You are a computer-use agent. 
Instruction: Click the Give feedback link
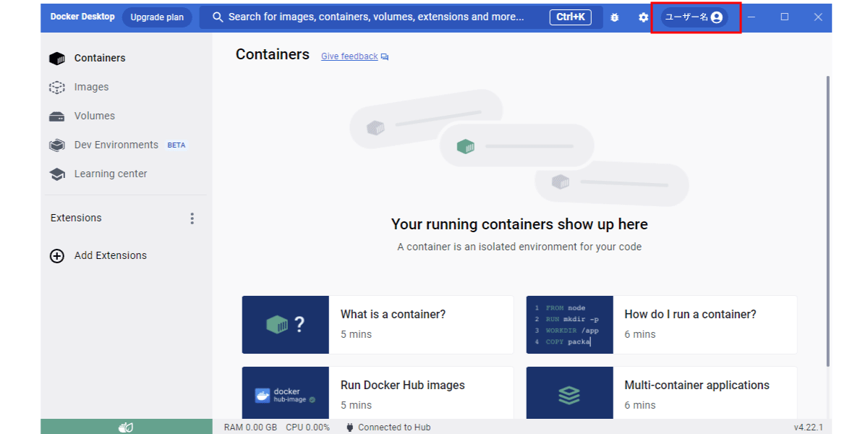click(349, 56)
